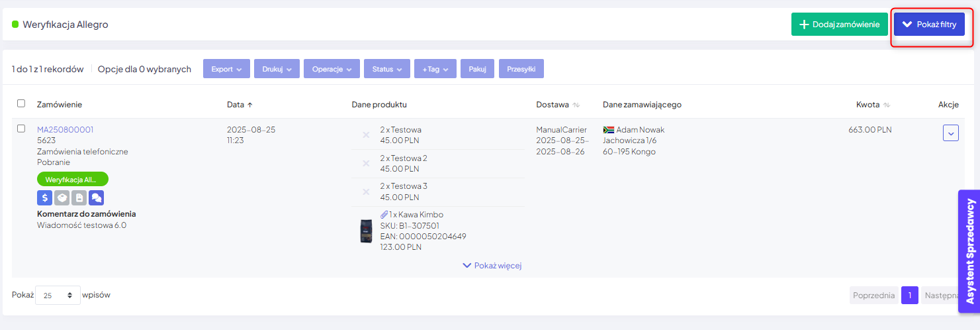
Task: Click the Dostawa column sort arrows
Action: click(576, 105)
